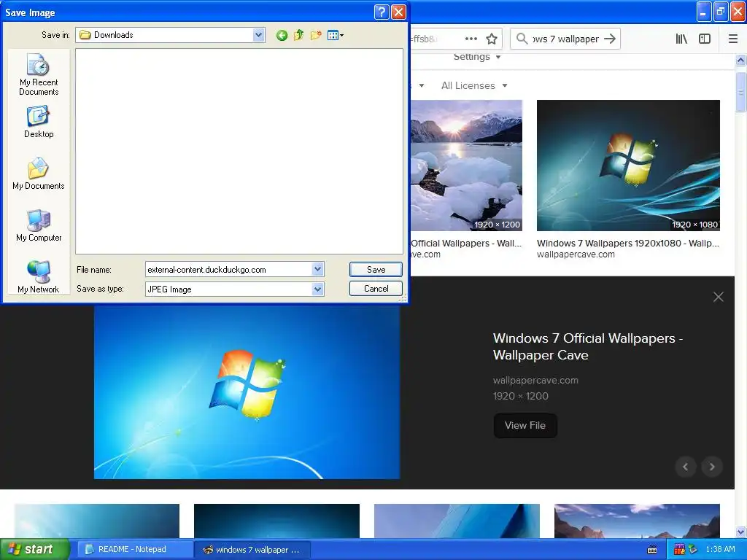The image size is (747, 560).
Task: Open My Documents in Save dialog sidebar
Action: pos(39,174)
